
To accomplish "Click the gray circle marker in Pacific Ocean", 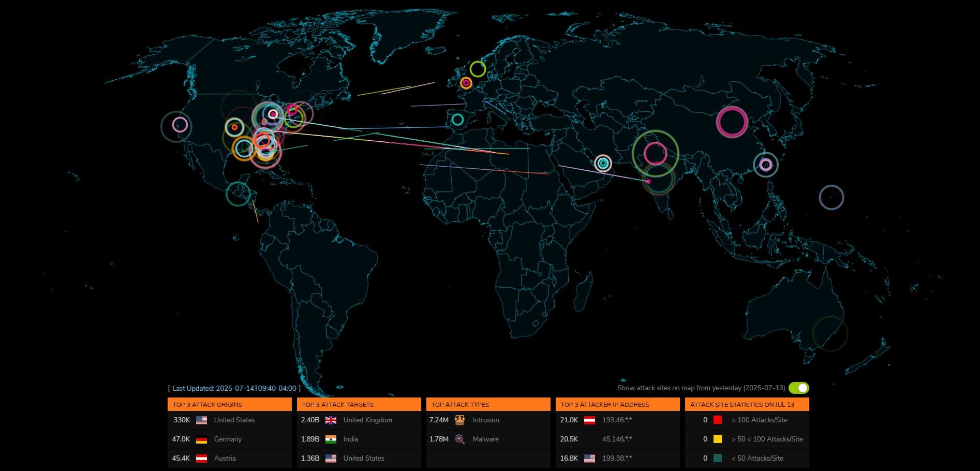I will click(x=831, y=197).
